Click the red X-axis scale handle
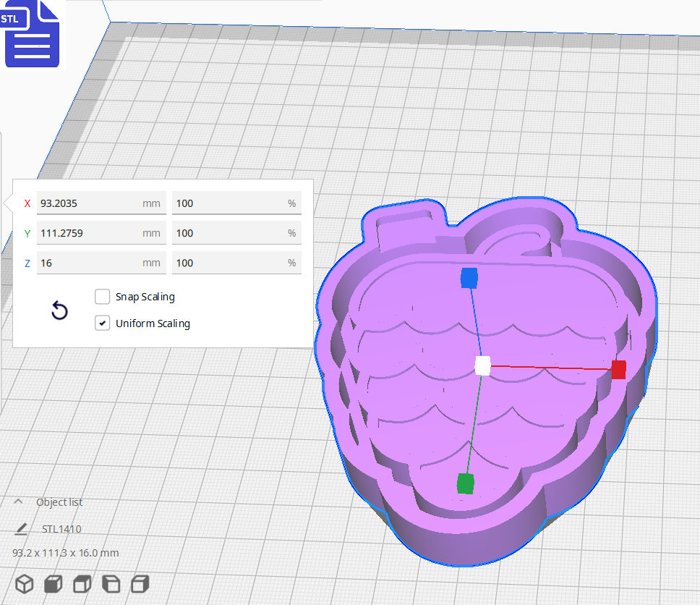700x605 pixels. click(x=618, y=370)
